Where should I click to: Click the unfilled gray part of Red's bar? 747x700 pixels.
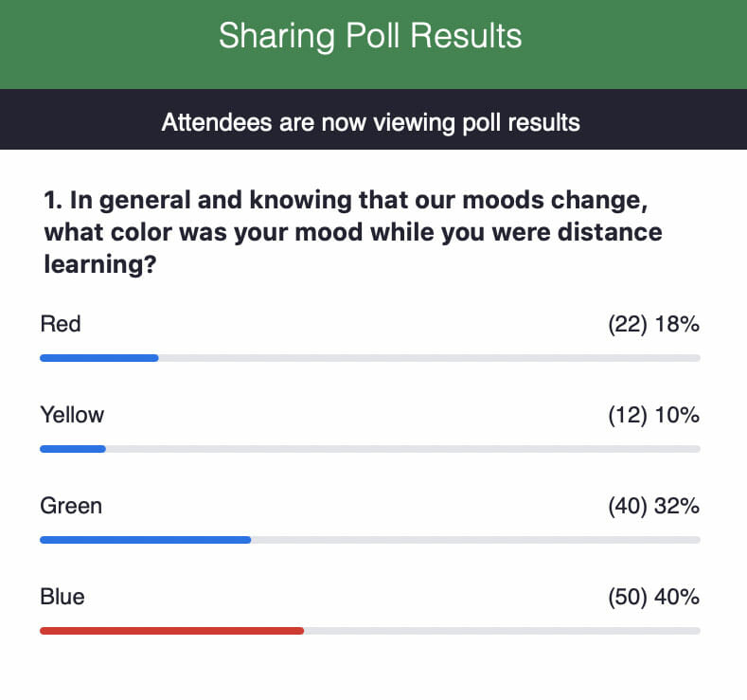tap(428, 358)
